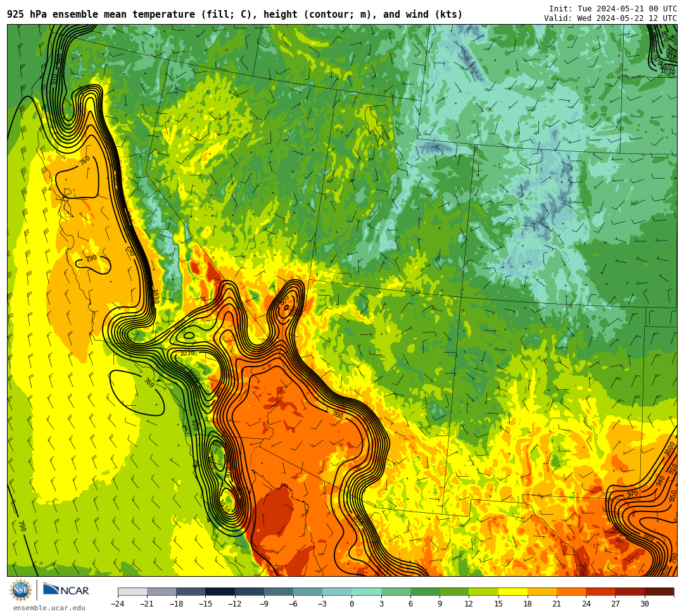
Task: Pick the yellow-green swatch between 12 and 15
Action: (x=483, y=591)
